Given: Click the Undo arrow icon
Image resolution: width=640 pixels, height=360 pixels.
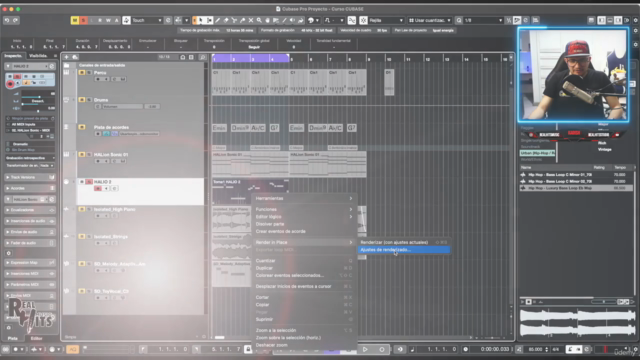Looking at the screenshot, I should (7, 20).
